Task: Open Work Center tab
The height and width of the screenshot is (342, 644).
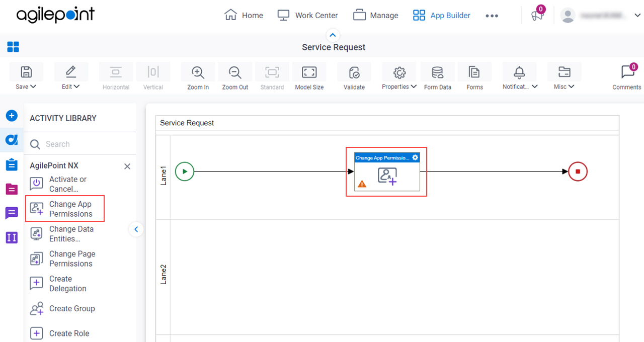Action: (307, 15)
